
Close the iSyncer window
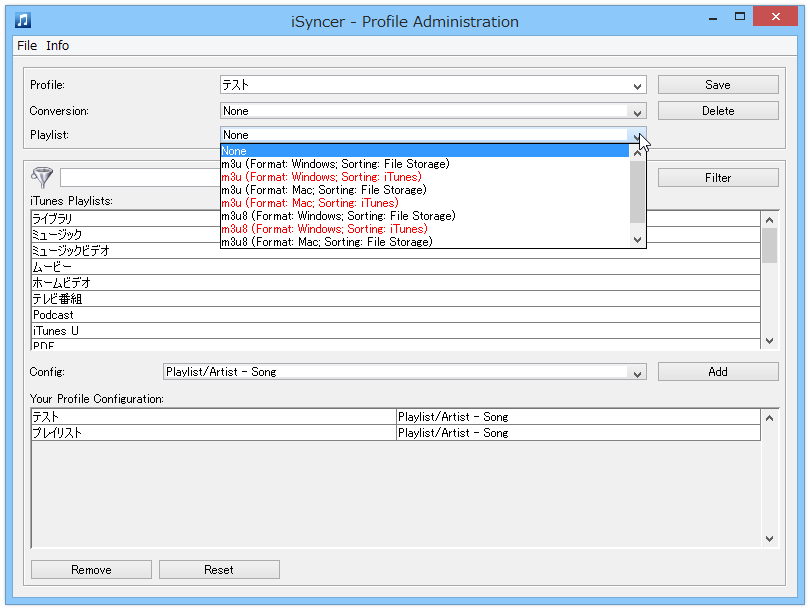coord(775,17)
